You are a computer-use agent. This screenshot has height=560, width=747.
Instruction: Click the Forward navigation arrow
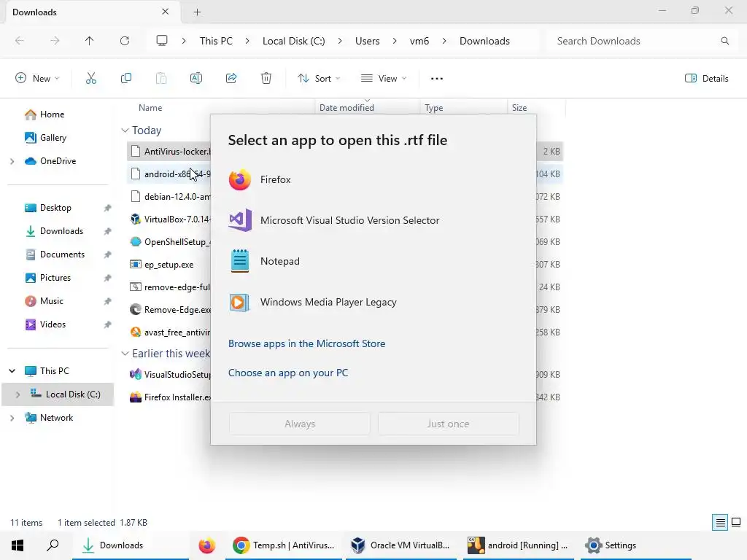(x=55, y=41)
